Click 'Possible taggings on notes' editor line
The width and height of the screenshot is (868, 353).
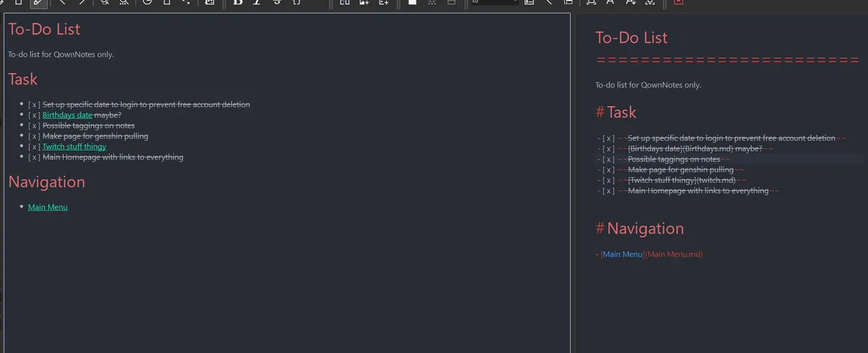click(673, 159)
